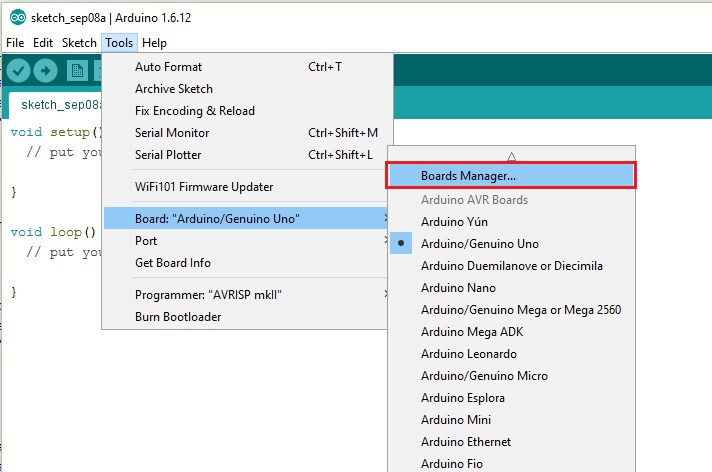The width and height of the screenshot is (712, 472).
Task: Select Arduino/Genuino Mega or Mega 2560
Action: pos(511,310)
